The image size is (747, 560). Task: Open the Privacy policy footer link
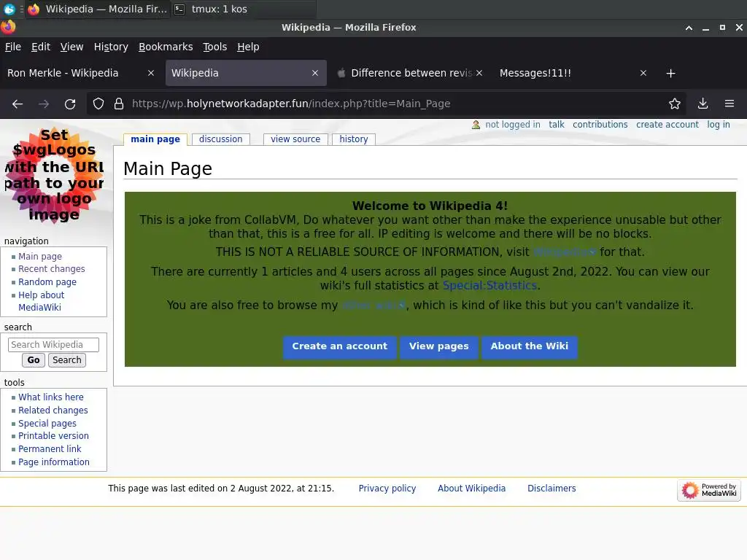pyautogui.click(x=387, y=489)
